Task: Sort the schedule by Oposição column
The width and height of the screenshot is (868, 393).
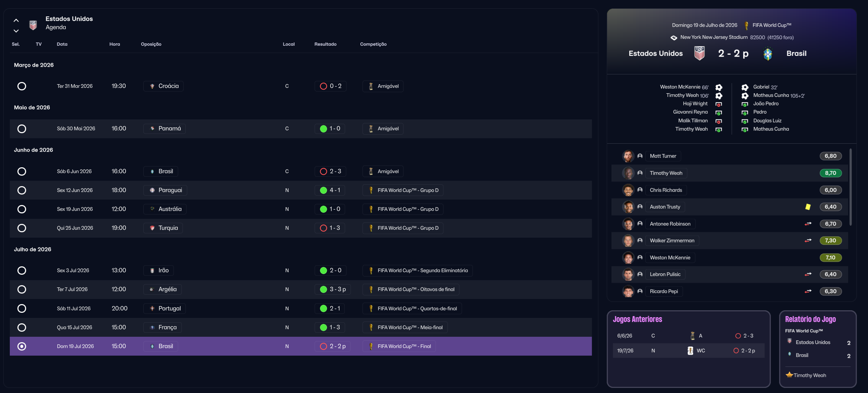Action: pos(151,44)
